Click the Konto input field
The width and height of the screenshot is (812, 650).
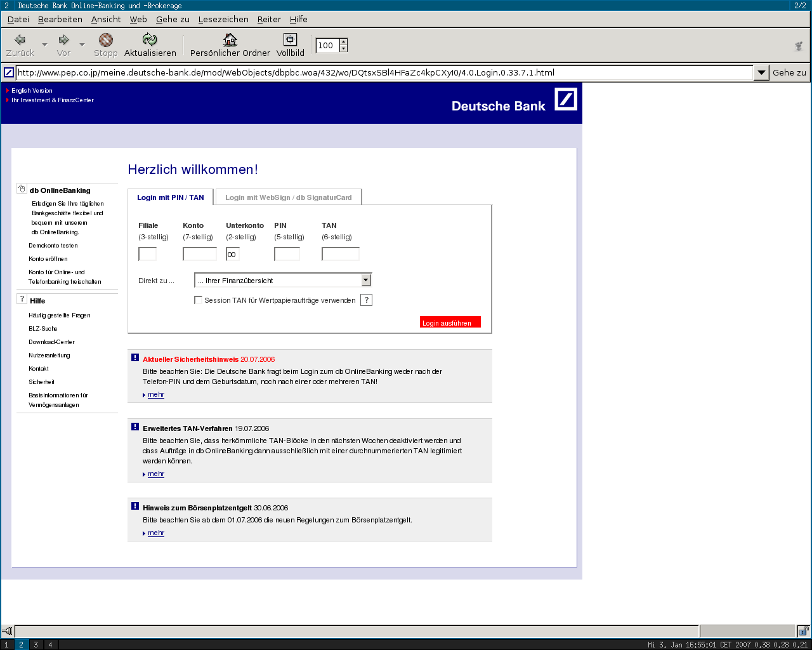200,254
